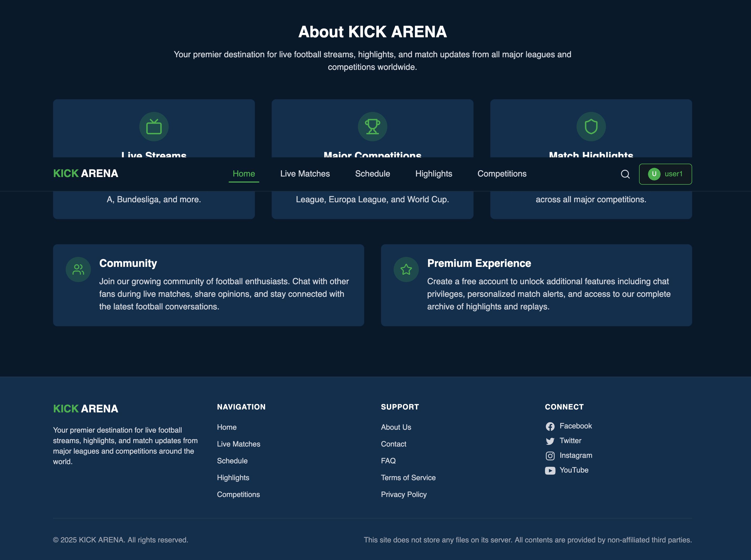Visit the Privacy Policy link
The height and width of the screenshot is (560, 751).
tap(403, 495)
